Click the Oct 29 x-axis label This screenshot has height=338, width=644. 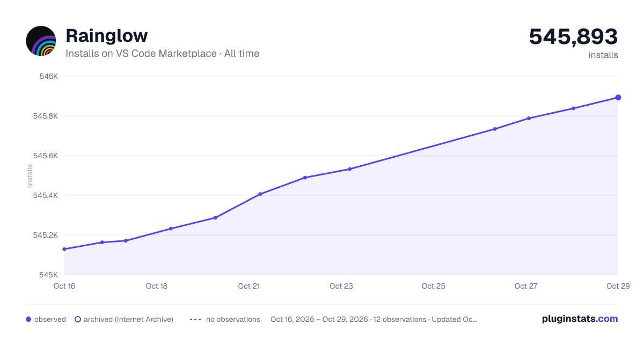pyautogui.click(x=617, y=286)
